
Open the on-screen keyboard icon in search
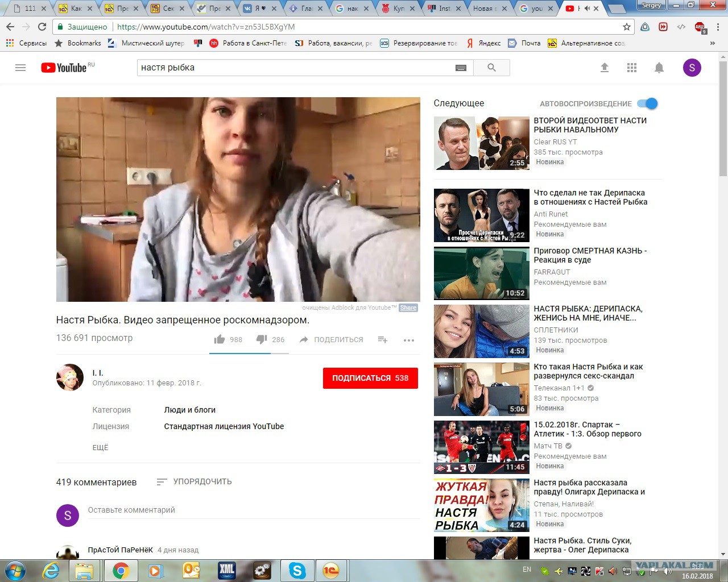point(461,68)
